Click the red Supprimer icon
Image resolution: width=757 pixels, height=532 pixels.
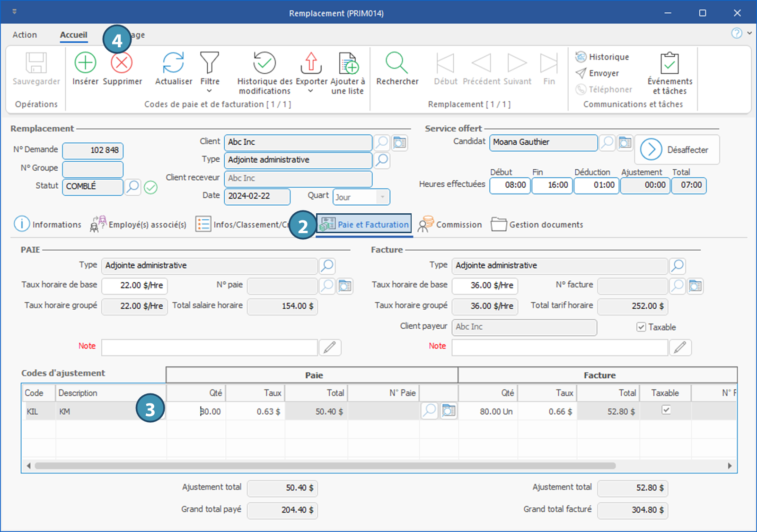(122, 63)
